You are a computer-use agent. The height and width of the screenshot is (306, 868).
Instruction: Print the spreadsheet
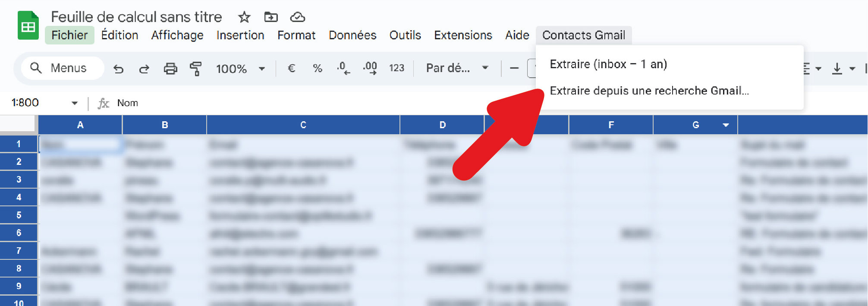(170, 69)
